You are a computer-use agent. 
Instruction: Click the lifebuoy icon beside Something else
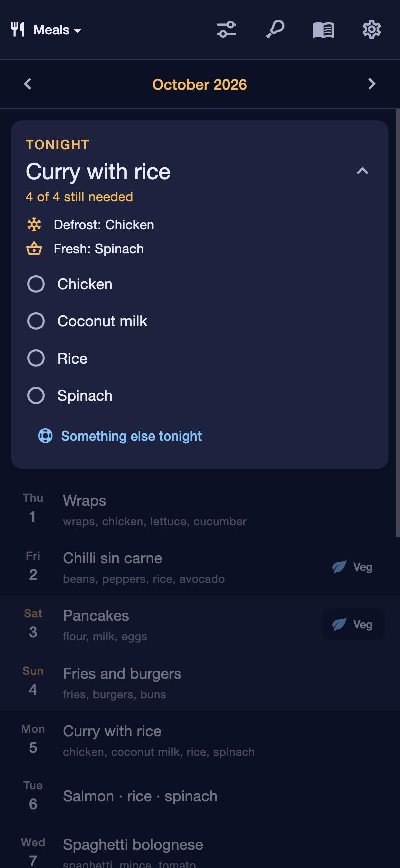(x=45, y=436)
